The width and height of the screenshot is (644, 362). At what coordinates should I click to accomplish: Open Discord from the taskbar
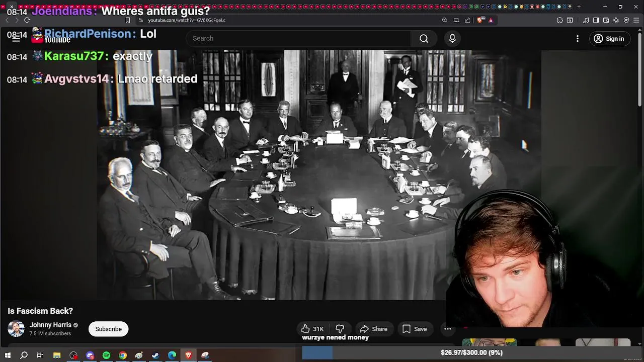click(90, 355)
